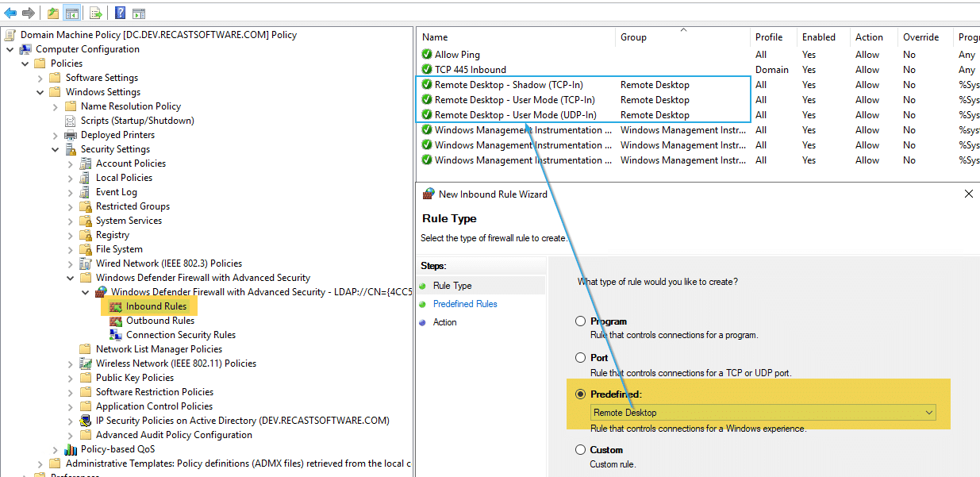
Task: Click the Outbound Rules tree icon
Action: [x=116, y=321]
